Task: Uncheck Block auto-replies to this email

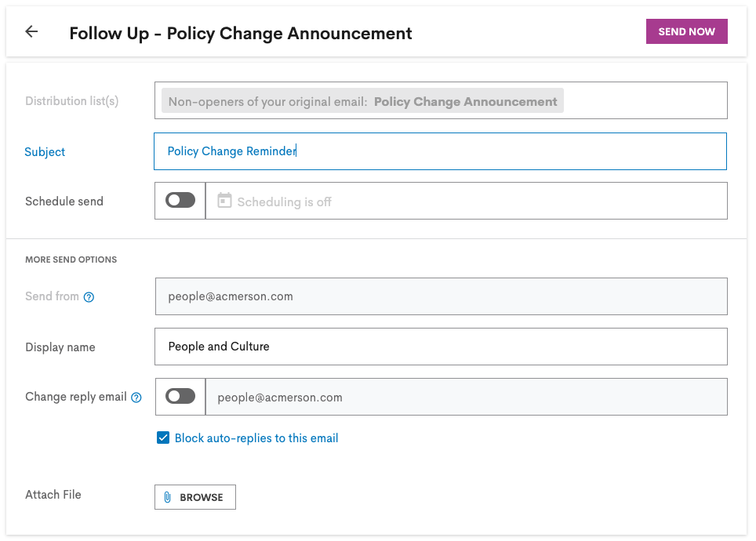Action: coord(163,438)
